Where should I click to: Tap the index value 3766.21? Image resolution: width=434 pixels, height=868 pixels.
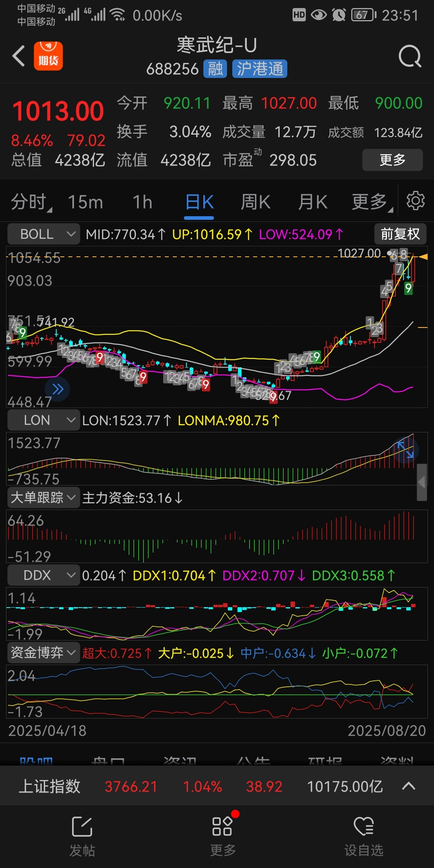tap(131, 786)
